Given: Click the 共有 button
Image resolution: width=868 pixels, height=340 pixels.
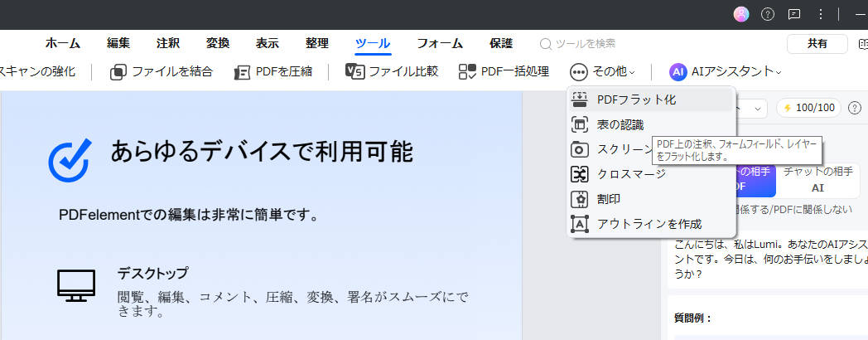Looking at the screenshot, I should click(x=817, y=44).
